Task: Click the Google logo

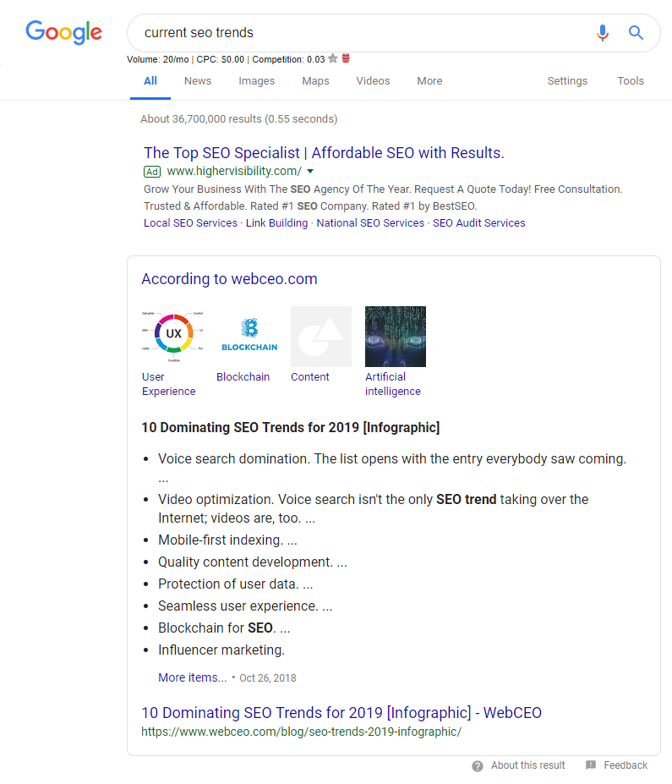Action: tap(64, 32)
